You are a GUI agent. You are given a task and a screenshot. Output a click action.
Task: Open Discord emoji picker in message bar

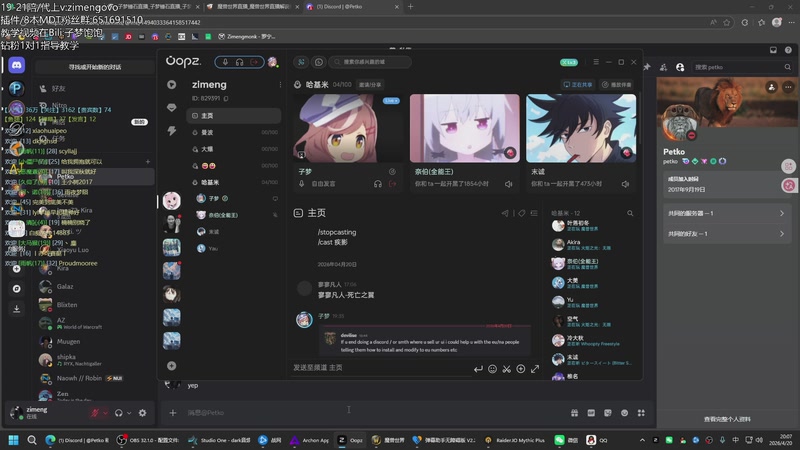point(624,413)
